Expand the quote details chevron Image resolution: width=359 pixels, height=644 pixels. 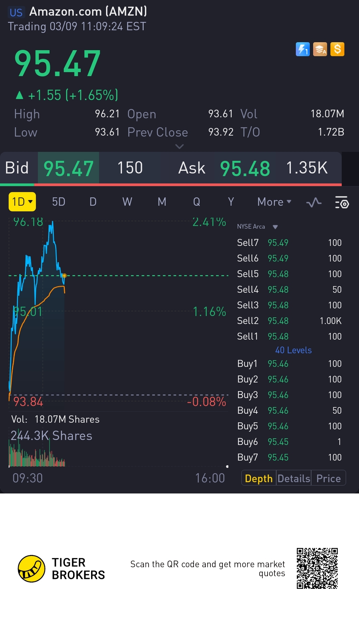(x=179, y=147)
